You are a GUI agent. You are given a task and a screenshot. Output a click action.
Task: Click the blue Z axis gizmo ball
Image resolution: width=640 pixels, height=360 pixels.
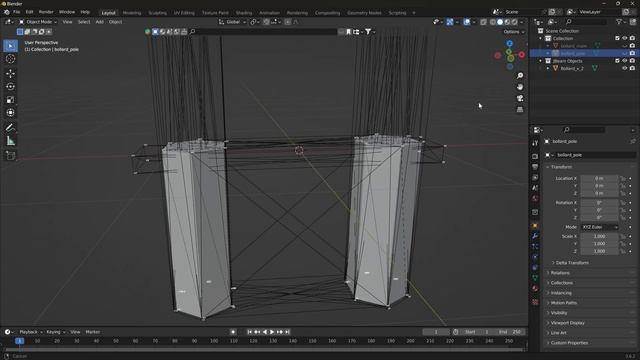509,43
